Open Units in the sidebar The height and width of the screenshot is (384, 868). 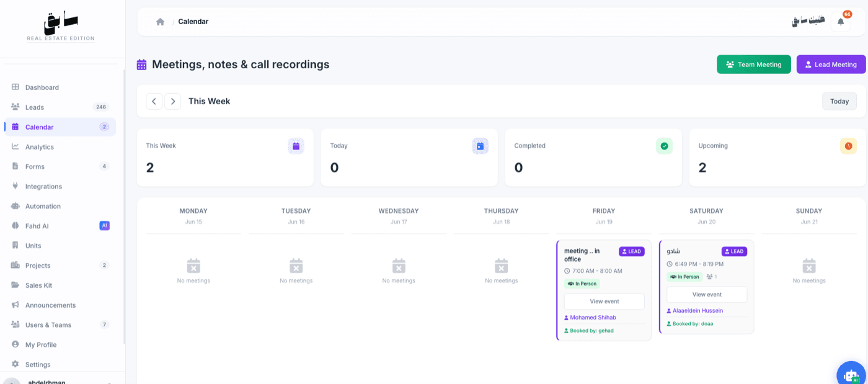coord(60,246)
